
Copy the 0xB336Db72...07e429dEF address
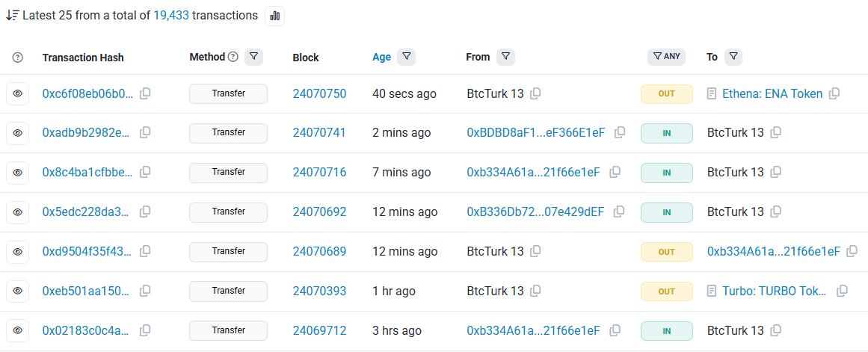(619, 211)
